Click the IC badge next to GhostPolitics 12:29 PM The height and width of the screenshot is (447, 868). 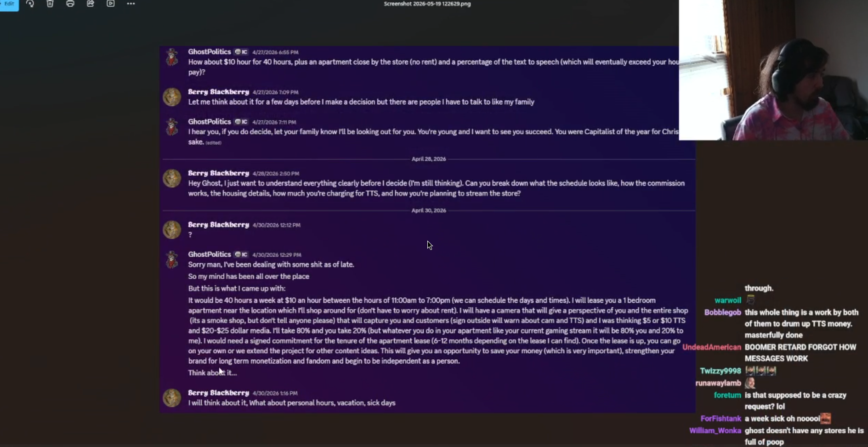(x=241, y=255)
